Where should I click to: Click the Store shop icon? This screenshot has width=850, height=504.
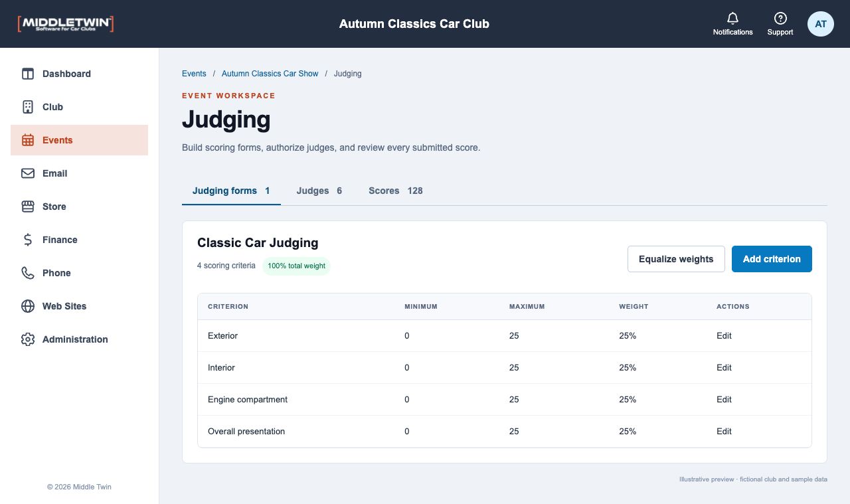(28, 207)
